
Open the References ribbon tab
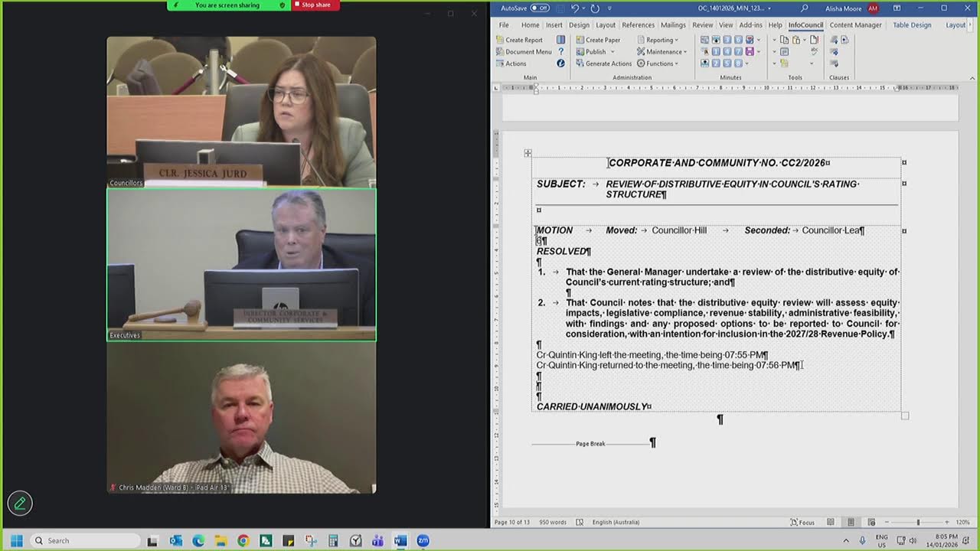638,25
